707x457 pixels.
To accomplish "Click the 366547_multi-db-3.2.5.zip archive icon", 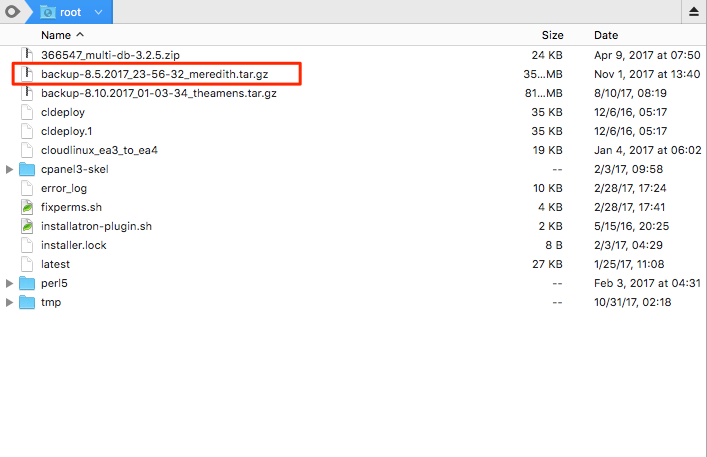I will coord(27,55).
